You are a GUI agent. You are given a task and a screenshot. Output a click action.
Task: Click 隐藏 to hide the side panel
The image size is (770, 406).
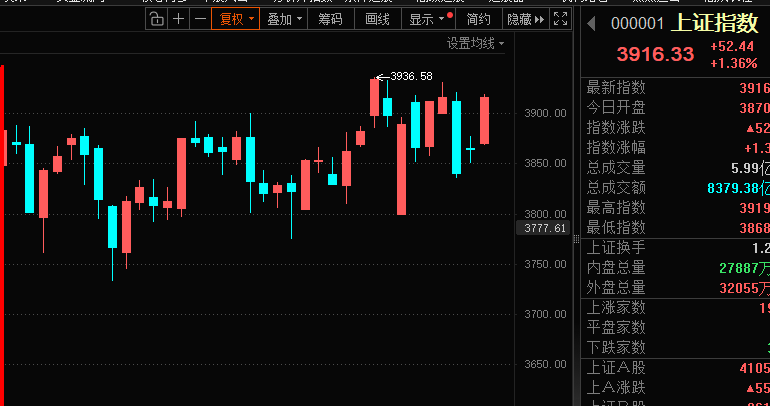[x=525, y=18]
